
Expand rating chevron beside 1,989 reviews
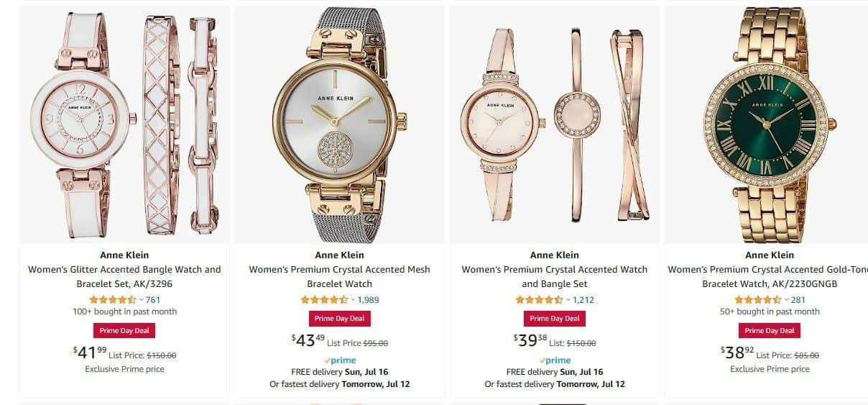pyautogui.click(x=353, y=300)
